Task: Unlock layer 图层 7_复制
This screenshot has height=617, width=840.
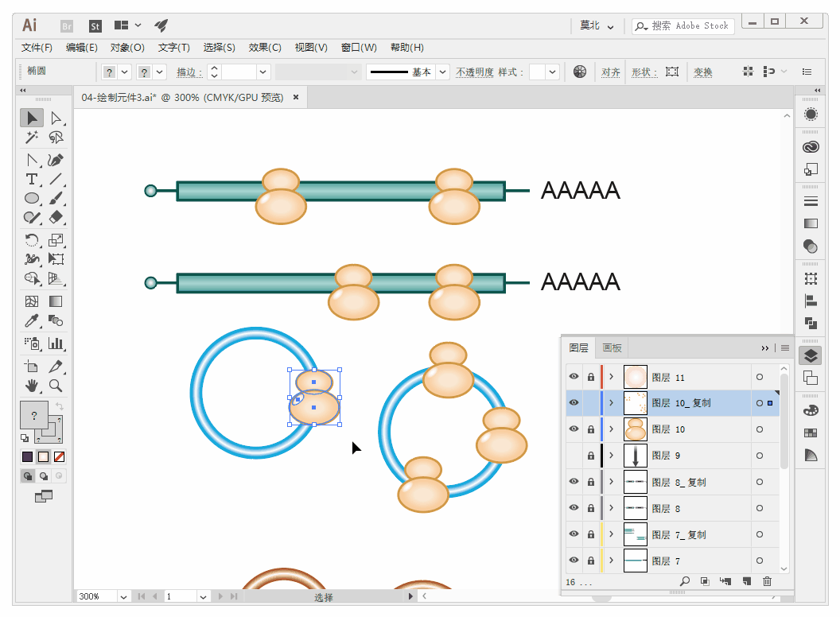Action: pyautogui.click(x=591, y=534)
